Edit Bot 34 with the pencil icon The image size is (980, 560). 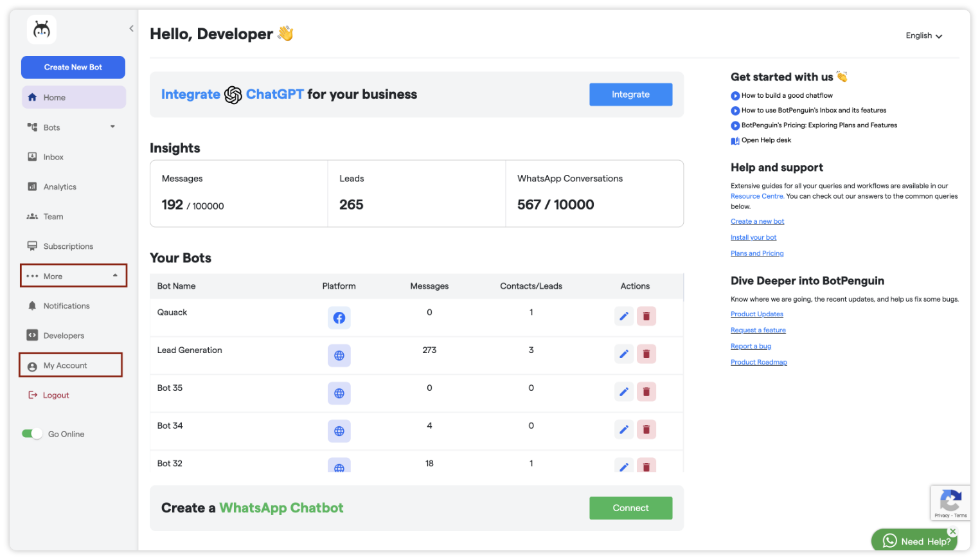click(x=623, y=429)
